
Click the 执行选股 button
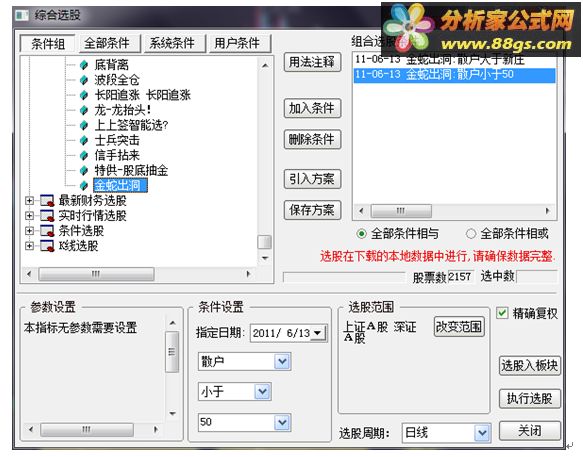tap(529, 399)
